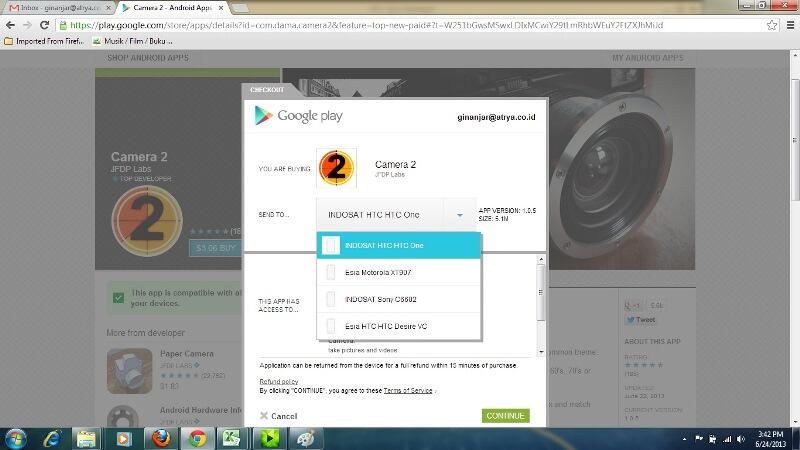
Task: Show hidden tray icons arrow
Action: tap(684, 439)
